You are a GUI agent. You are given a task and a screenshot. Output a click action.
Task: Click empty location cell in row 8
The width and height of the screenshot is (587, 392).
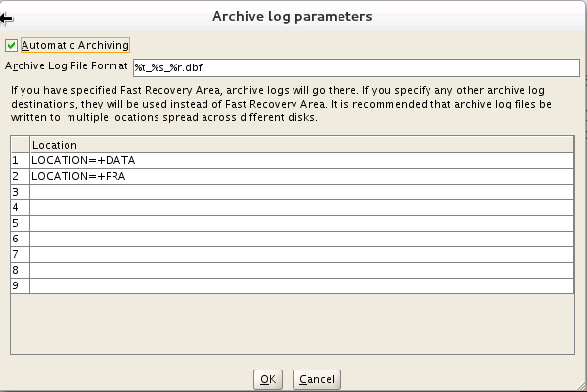pos(301,270)
